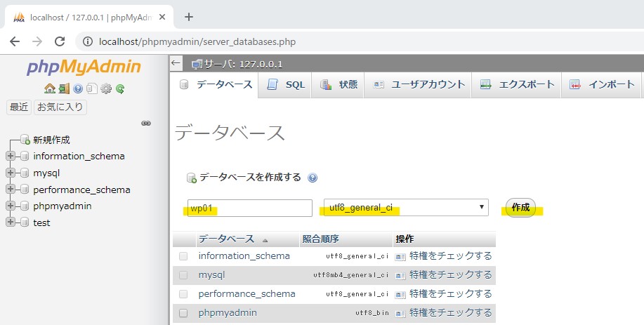Open phpMyAdmin home icon in sidebar
The height and width of the screenshot is (325, 644).
click(x=50, y=88)
